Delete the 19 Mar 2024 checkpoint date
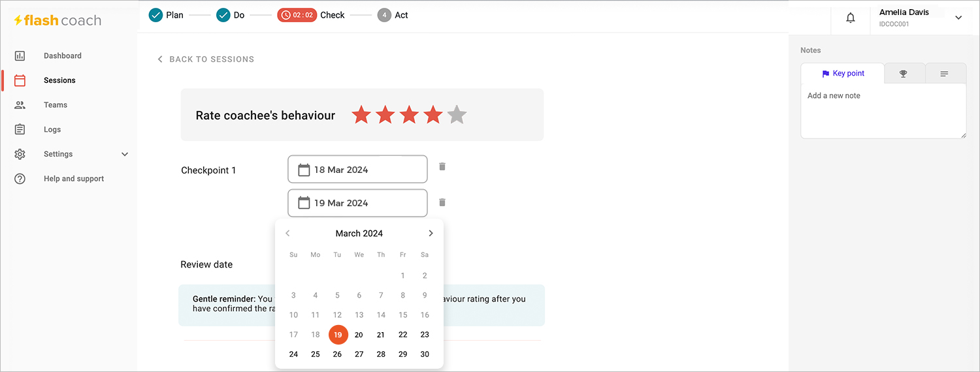This screenshot has width=980, height=372. (x=442, y=202)
